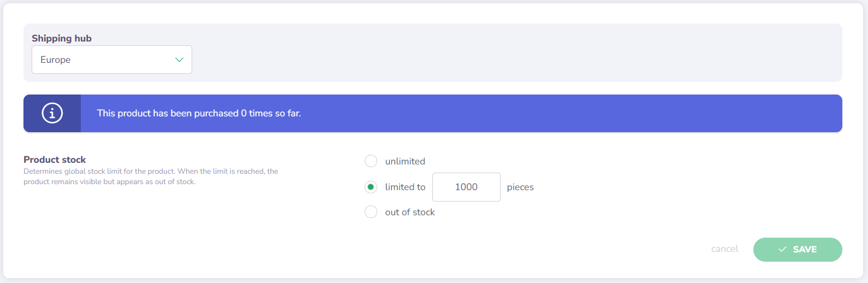Click the Shipping hub label
The image size is (868, 283).
(62, 38)
